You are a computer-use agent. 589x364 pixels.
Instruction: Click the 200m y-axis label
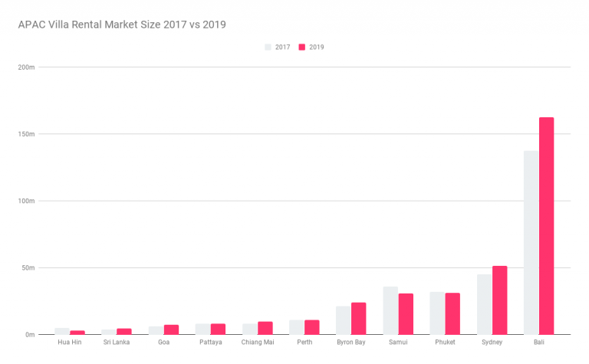tap(26, 67)
